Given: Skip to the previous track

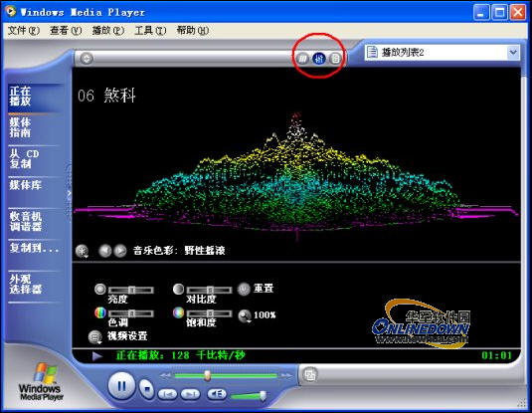Looking at the screenshot, I should pyautogui.click(x=168, y=394).
